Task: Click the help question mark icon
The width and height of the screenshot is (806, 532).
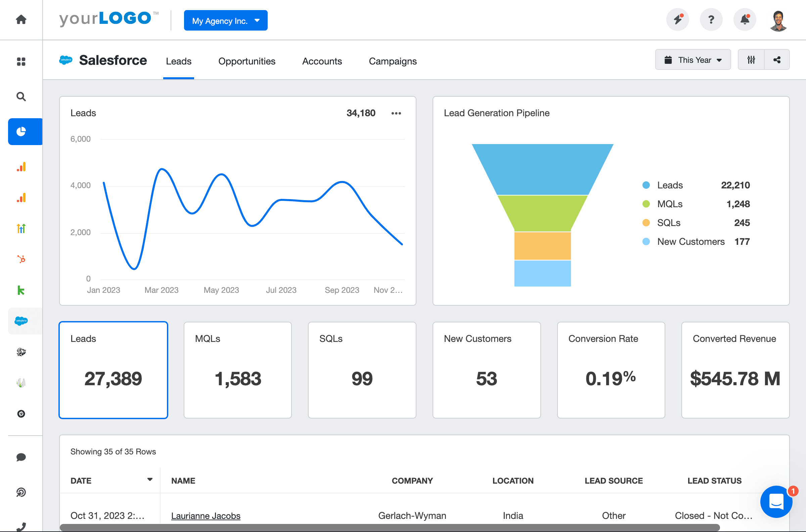Action: (x=711, y=20)
